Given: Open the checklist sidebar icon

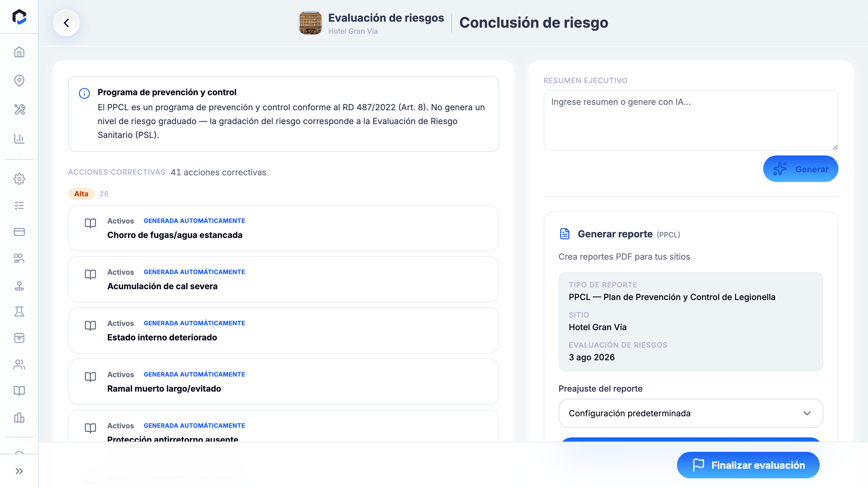Looking at the screenshot, I should [x=19, y=205].
